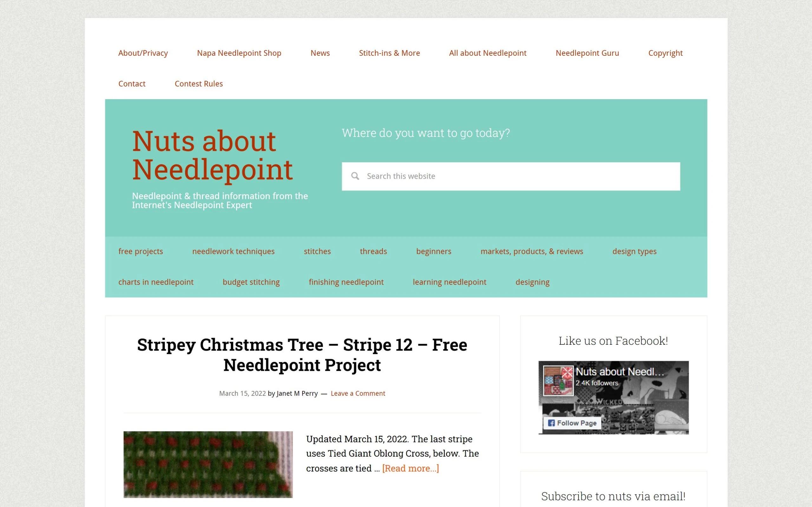The image size is (812, 507).
Task: Click the needlework techniques navigation icon
Action: 233,251
